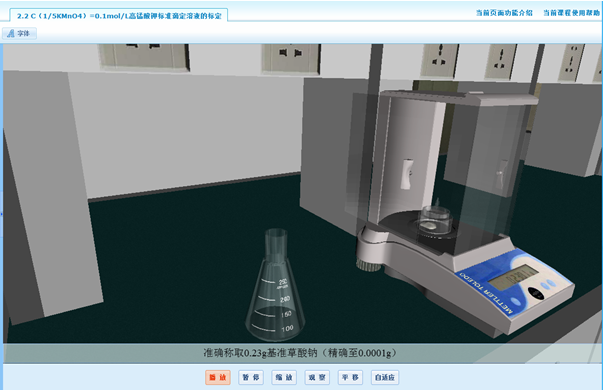Click the lone blue button on the balance's blue panel
Image resolution: width=603 pixels, height=391 pixels.
pyautogui.click(x=516, y=302)
